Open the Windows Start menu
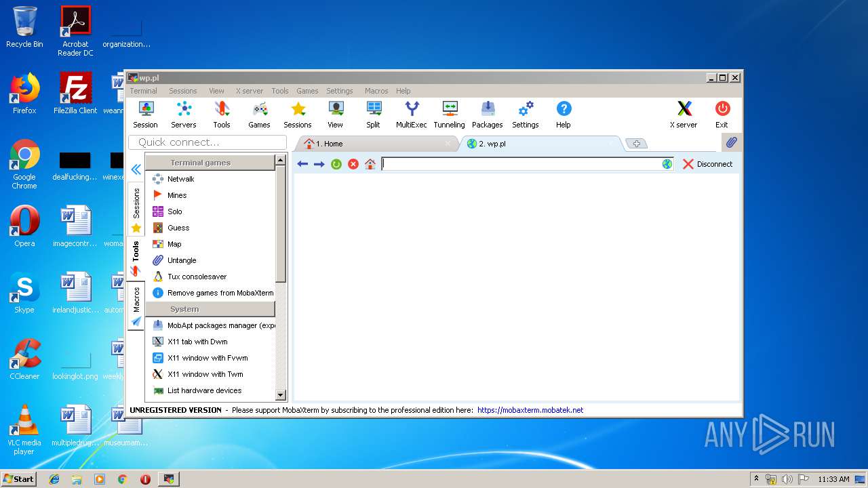The height and width of the screenshot is (488, 868). point(18,479)
